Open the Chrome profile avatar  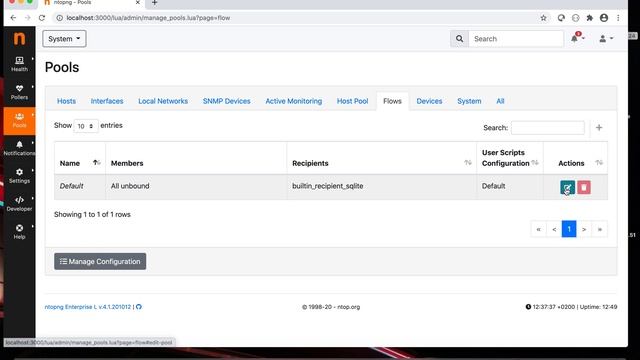[x=604, y=18]
